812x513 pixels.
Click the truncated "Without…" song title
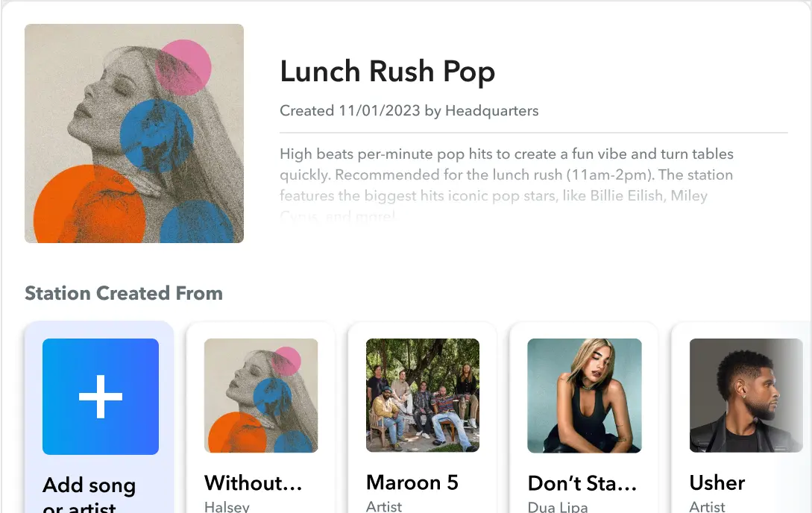click(x=254, y=483)
